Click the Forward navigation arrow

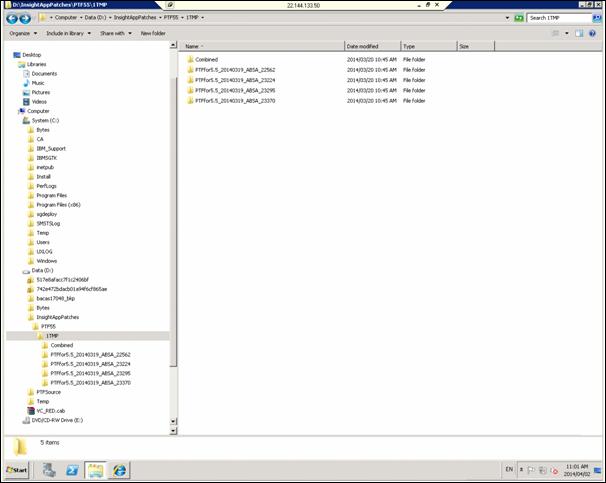25,18
